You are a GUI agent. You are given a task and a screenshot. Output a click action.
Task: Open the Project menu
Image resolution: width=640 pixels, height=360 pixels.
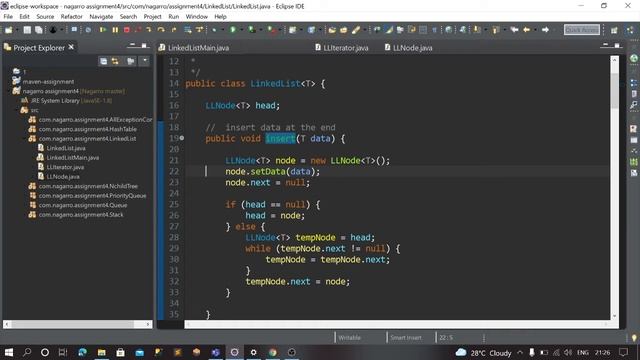(152, 17)
